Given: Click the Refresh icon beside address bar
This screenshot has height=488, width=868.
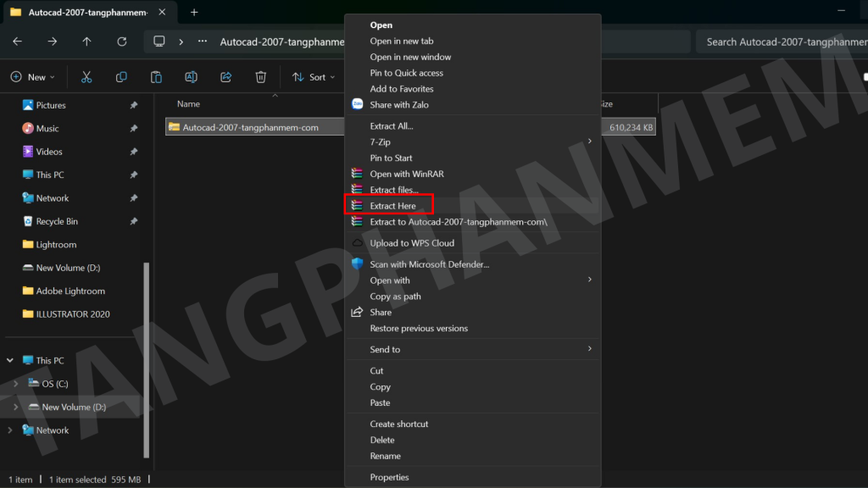Looking at the screenshot, I should (122, 42).
